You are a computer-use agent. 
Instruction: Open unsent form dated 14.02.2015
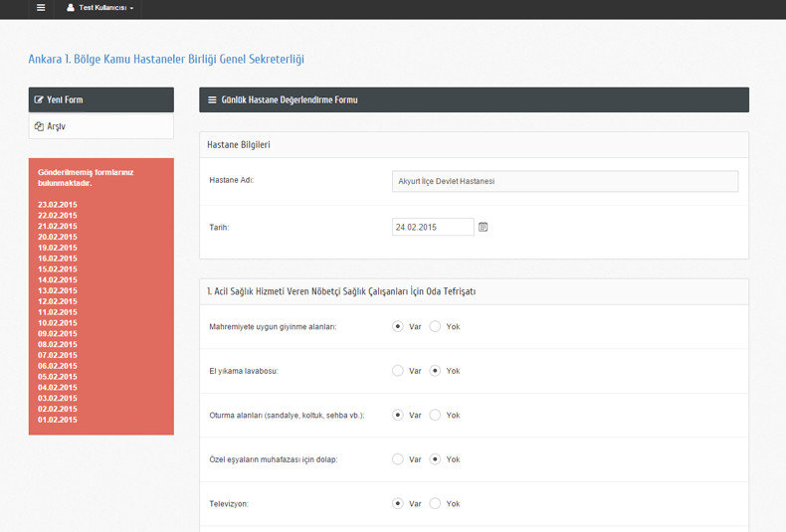[58, 280]
